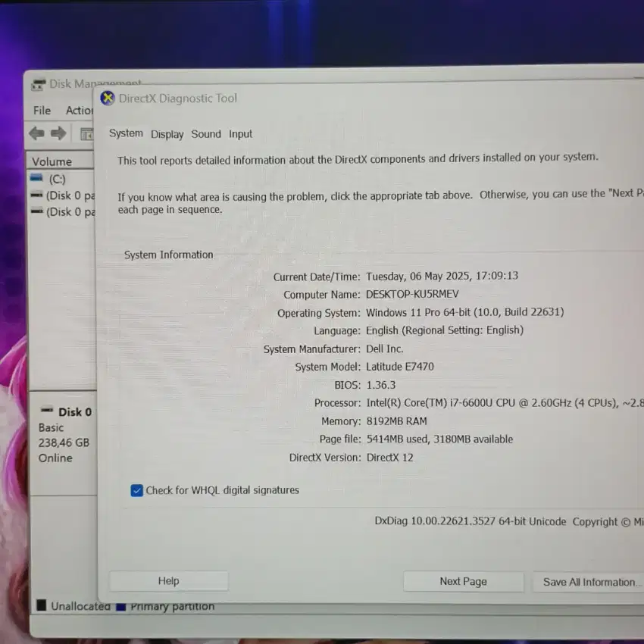Viewport: 644px width, 644px height.
Task: Select the first (Disk 0 pa... volume row
Action: (x=63, y=195)
